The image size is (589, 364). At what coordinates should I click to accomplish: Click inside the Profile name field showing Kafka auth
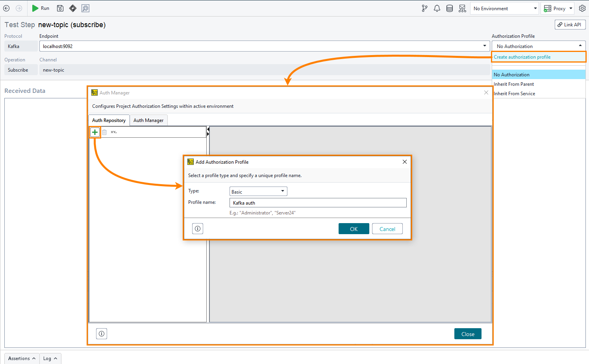tap(318, 202)
